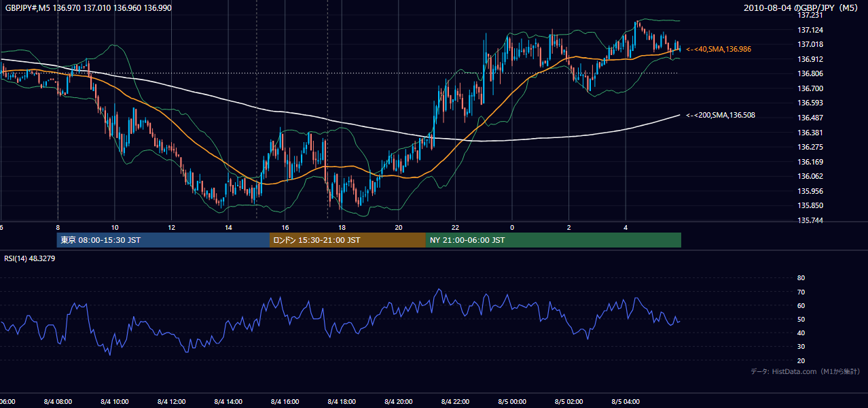Click price axis value 136.381
The width and height of the screenshot is (868, 408).
(810, 133)
